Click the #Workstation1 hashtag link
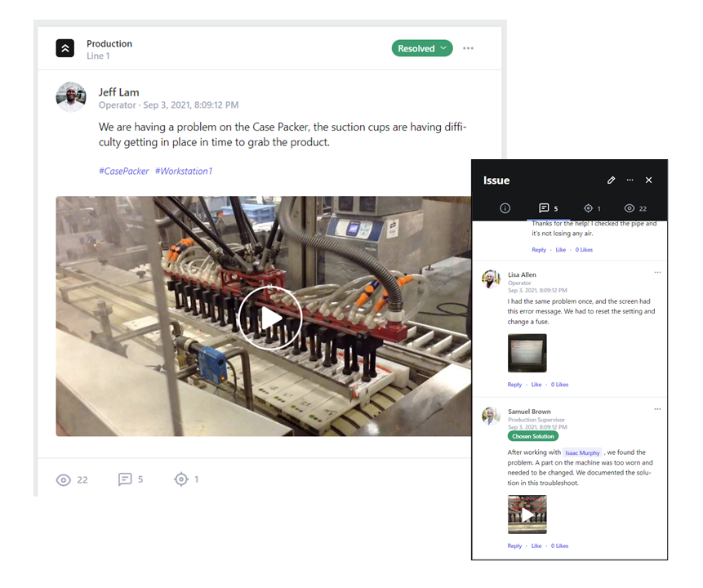The width and height of the screenshot is (703, 588). (184, 171)
